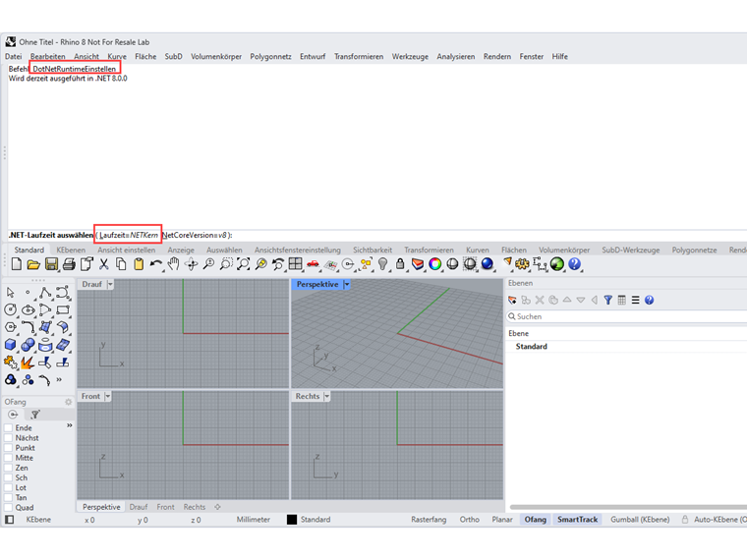This screenshot has width=747, height=560.
Task: Click the columns table icon in the Ebenen panel
Action: click(x=622, y=300)
